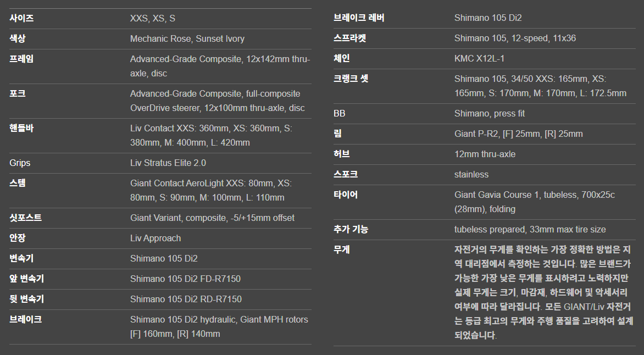Select the 스템 label
Image resolution: width=644 pixels, height=355 pixels.
pyautogui.click(x=17, y=183)
